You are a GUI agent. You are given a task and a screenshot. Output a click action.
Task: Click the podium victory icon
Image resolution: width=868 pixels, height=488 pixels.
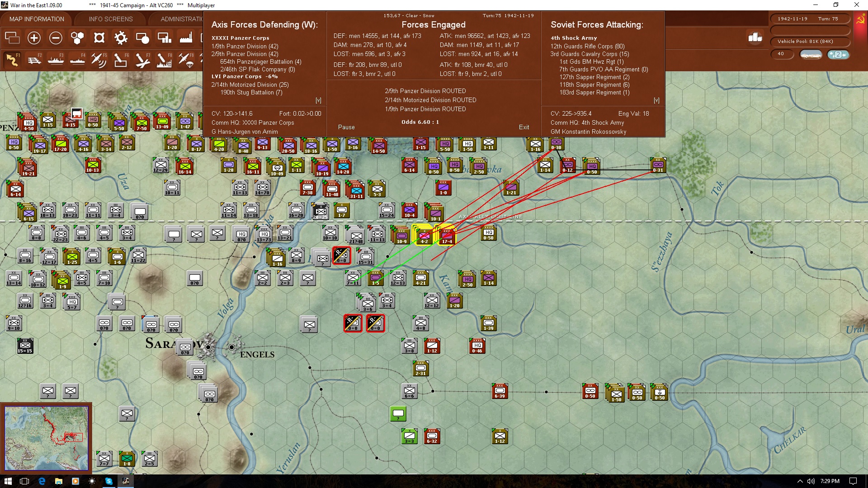(755, 38)
